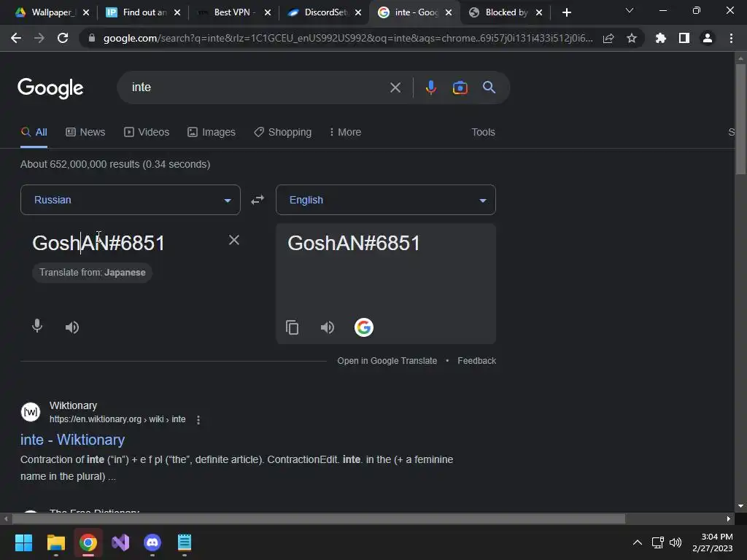The height and width of the screenshot is (560, 747).
Task: Click the wiktionary.org result URL
Action: [x=117, y=419]
